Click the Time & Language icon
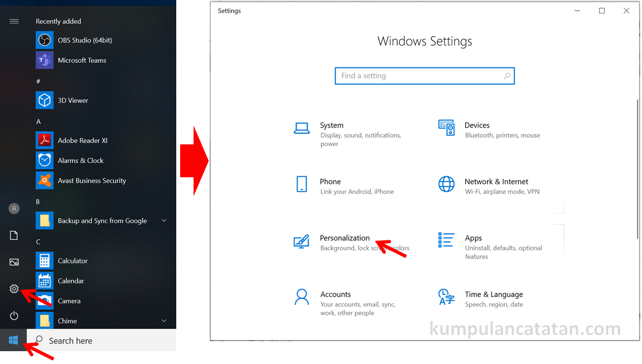 (x=446, y=297)
